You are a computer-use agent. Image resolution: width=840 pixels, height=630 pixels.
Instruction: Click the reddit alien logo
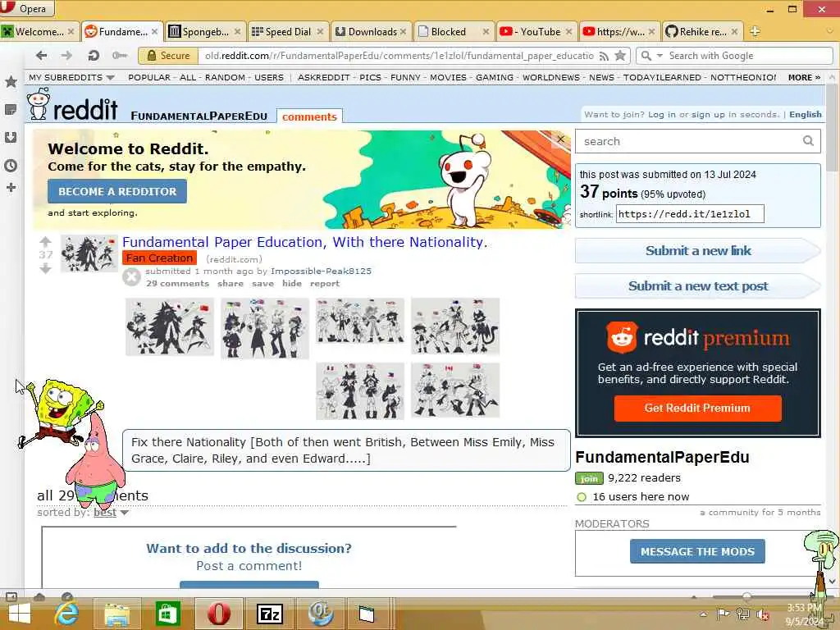(39, 103)
